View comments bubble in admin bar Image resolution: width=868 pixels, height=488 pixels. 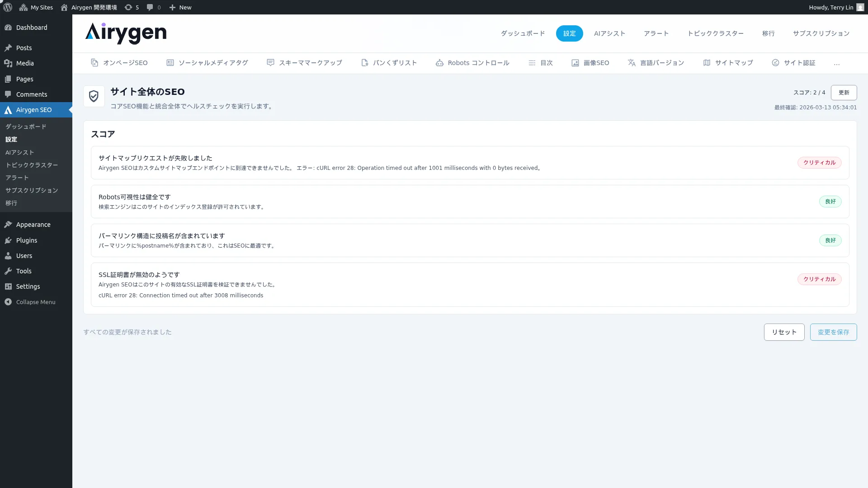tap(154, 7)
